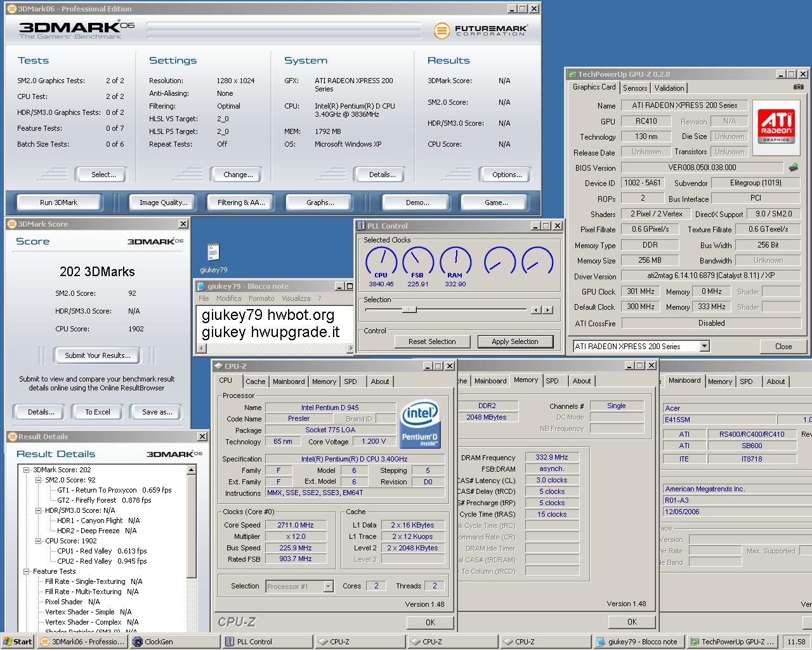Click the slider left arrow in PLL Control

[536, 310]
